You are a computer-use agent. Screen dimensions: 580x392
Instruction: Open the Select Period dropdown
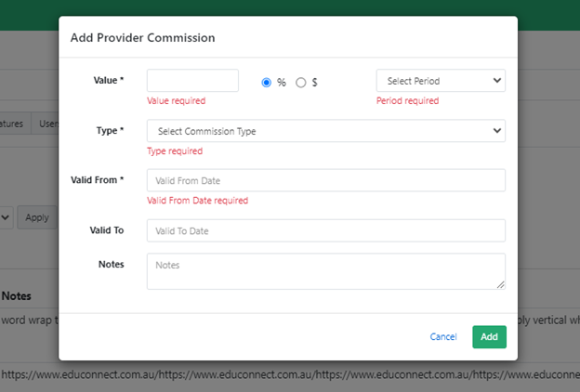(x=440, y=81)
